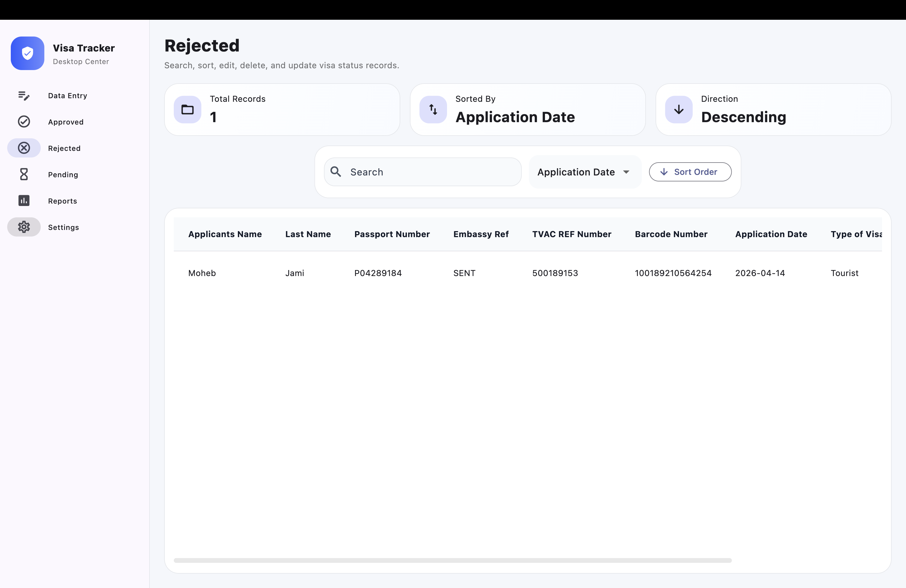Click the horizontal table scrollbar

click(x=453, y=560)
